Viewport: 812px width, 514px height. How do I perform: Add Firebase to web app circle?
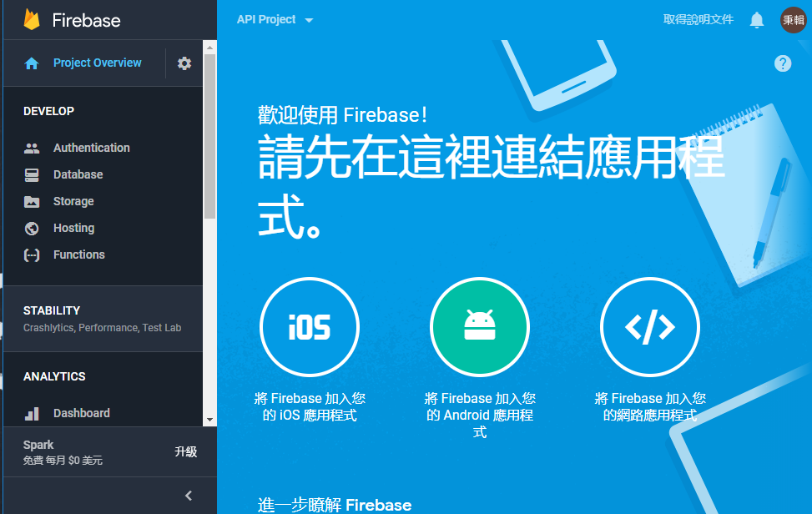pyautogui.click(x=650, y=327)
